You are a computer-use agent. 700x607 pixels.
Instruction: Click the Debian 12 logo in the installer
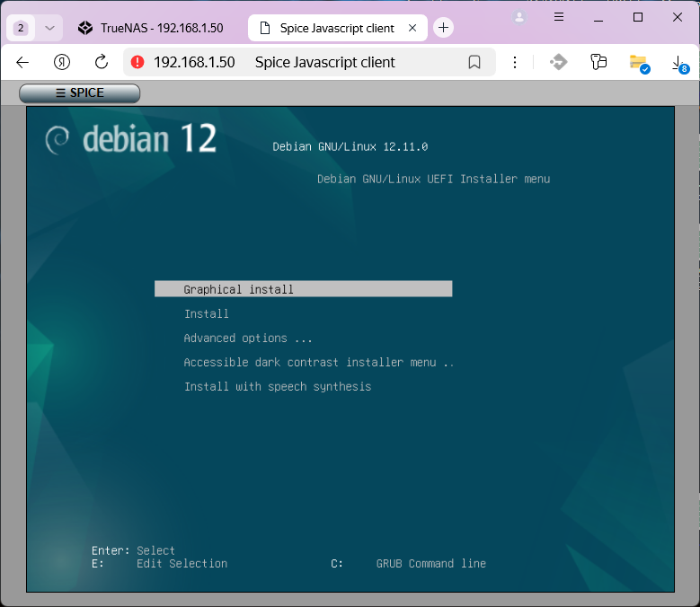(x=131, y=138)
